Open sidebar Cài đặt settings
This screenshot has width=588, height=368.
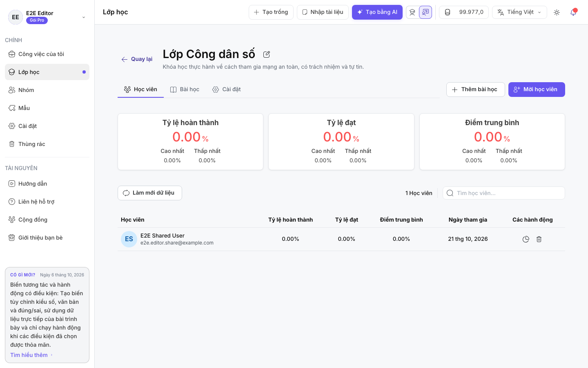tap(47, 126)
